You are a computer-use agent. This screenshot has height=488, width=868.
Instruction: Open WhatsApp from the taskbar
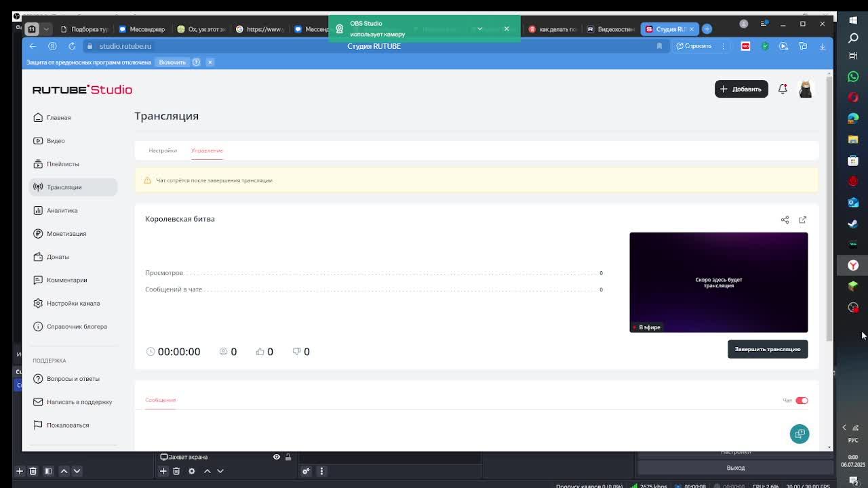pyautogui.click(x=853, y=77)
